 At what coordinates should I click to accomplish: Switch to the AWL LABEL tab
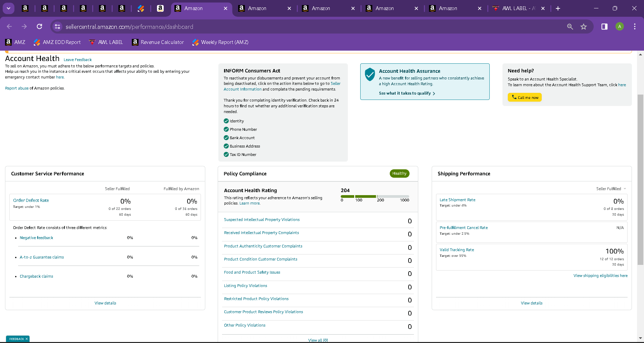pyautogui.click(x=515, y=8)
